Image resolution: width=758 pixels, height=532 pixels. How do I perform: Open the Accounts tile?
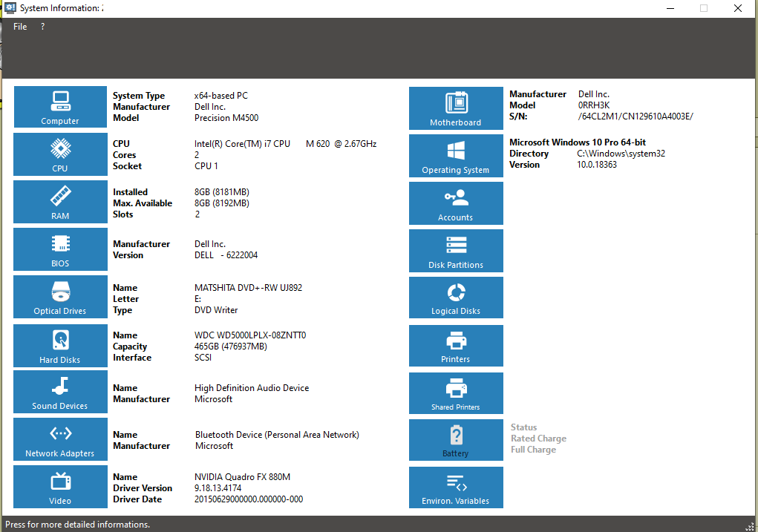point(456,203)
